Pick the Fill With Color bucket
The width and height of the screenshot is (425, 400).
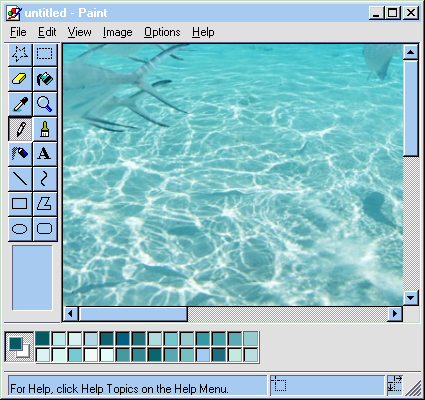(45, 79)
